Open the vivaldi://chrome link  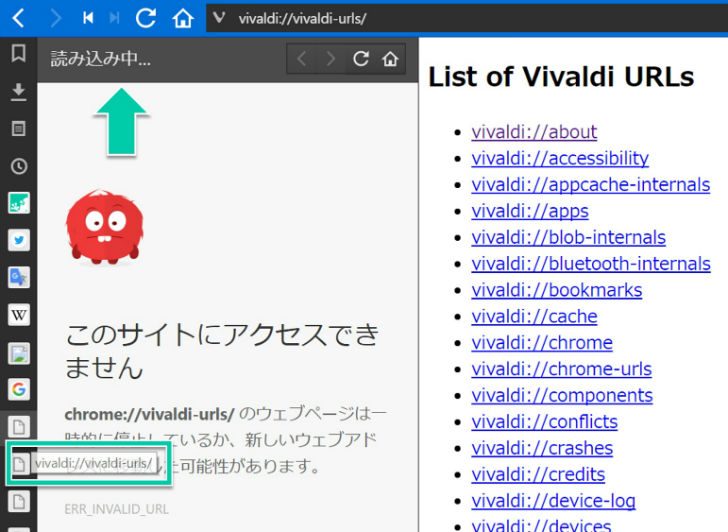point(542,343)
